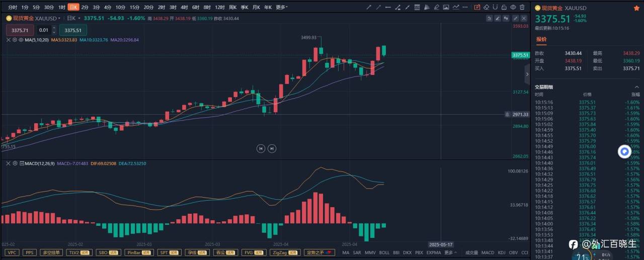Toggle drawings visibility eye icon
This screenshot has width=644, height=260.
pyautogui.click(x=513, y=7)
